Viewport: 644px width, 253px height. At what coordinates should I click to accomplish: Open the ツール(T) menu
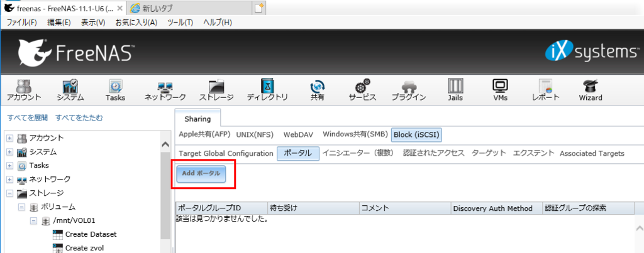click(x=180, y=23)
